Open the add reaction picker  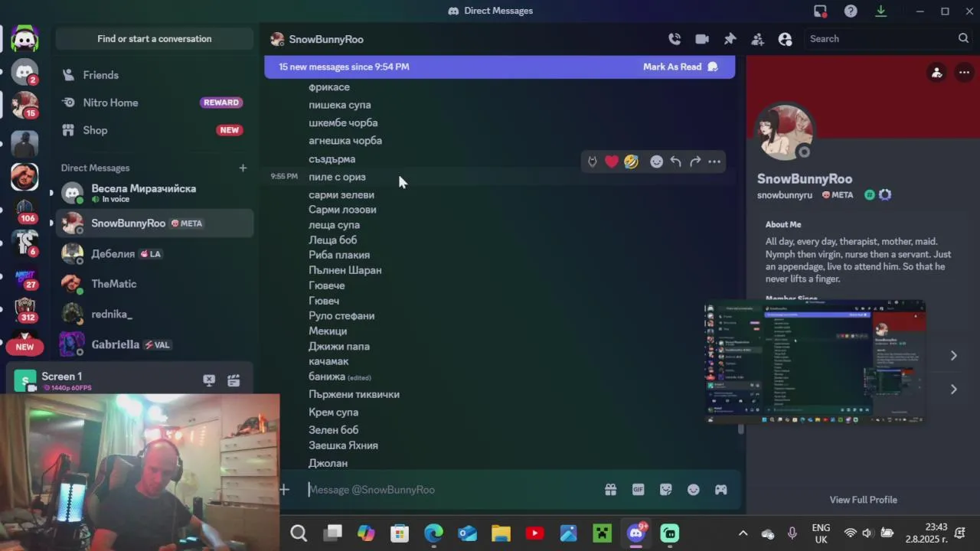tap(656, 161)
